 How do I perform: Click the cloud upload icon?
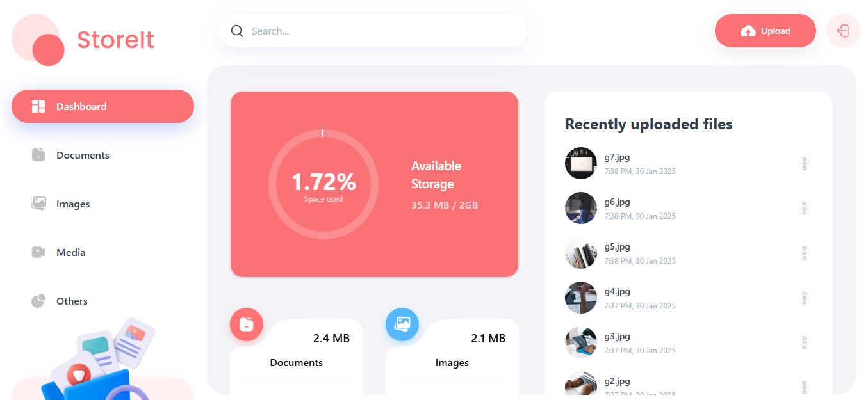[x=748, y=31]
